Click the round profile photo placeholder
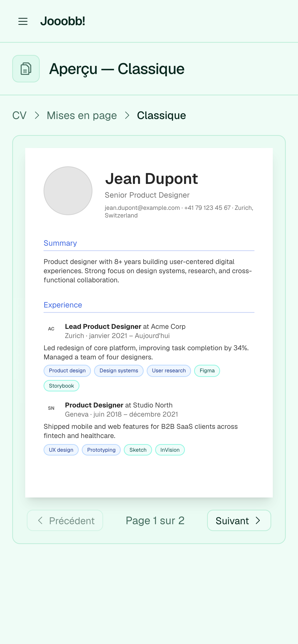 point(68,191)
